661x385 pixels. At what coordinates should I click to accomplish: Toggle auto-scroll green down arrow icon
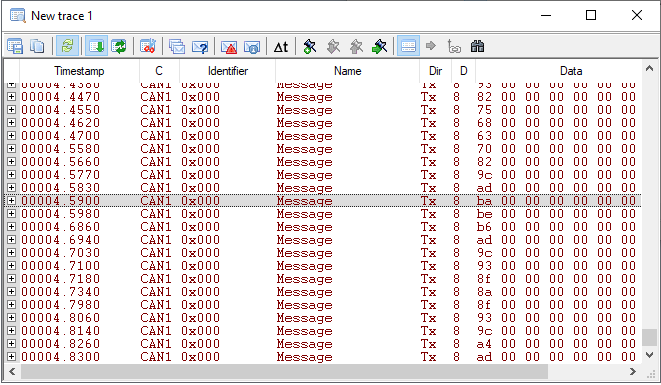(x=96, y=46)
